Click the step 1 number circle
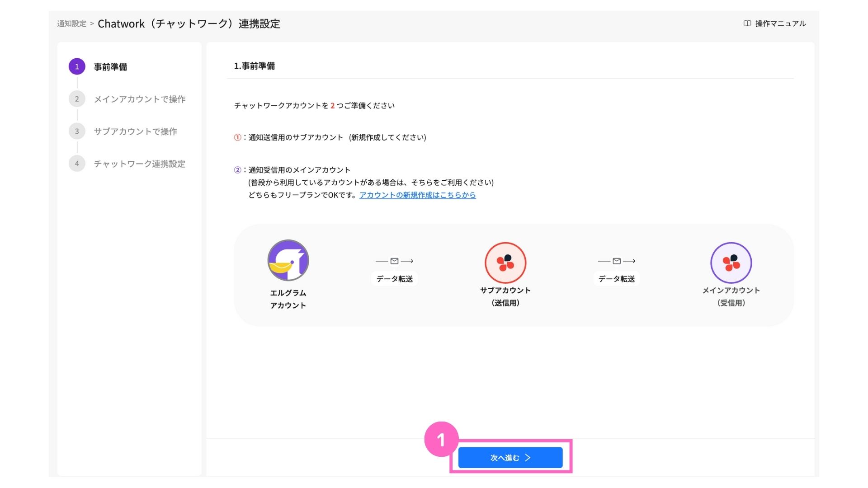Image resolution: width=868 pixels, height=488 pixels. click(77, 66)
